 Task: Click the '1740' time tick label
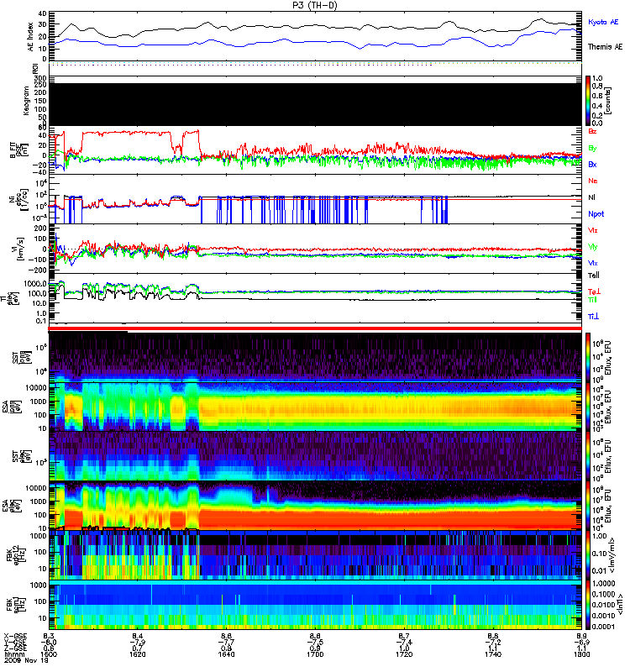tap(492, 654)
